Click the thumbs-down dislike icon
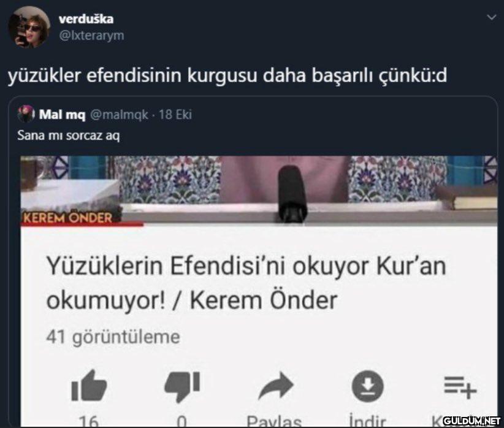The width and height of the screenshot is (504, 428). click(182, 387)
